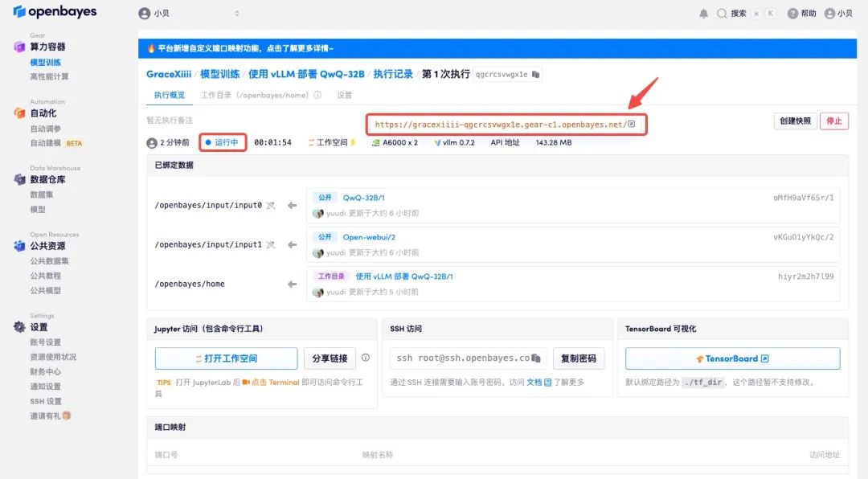This screenshot has height=479, width=868.
Task: Open 公共教程 in the sidebar
Action: click(45, 276)
